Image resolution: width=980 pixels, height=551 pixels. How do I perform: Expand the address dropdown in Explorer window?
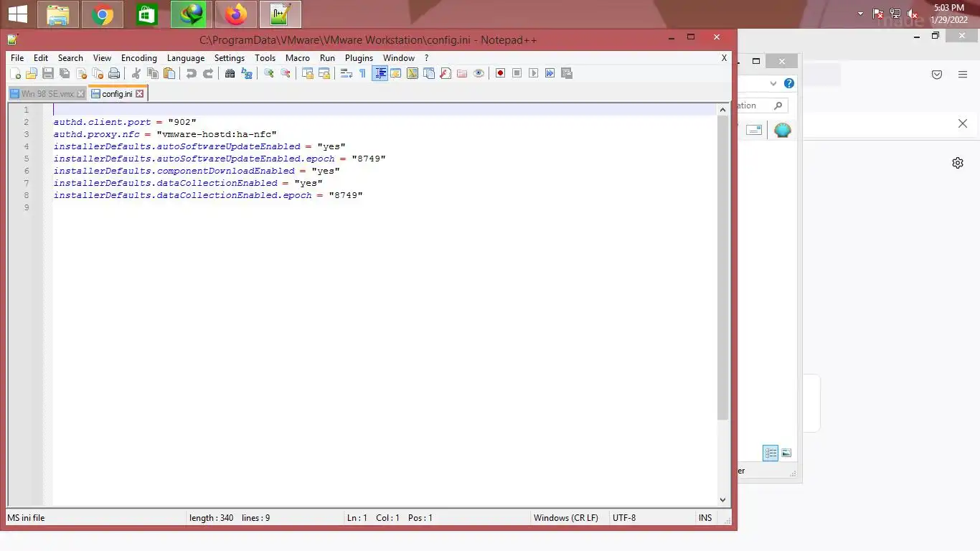tap(773, 83)
